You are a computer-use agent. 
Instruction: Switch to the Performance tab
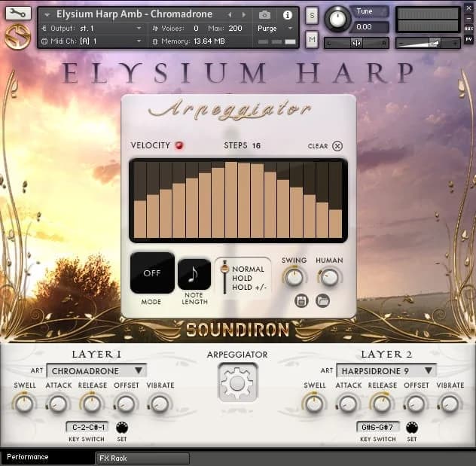click(x=48, y=457)
